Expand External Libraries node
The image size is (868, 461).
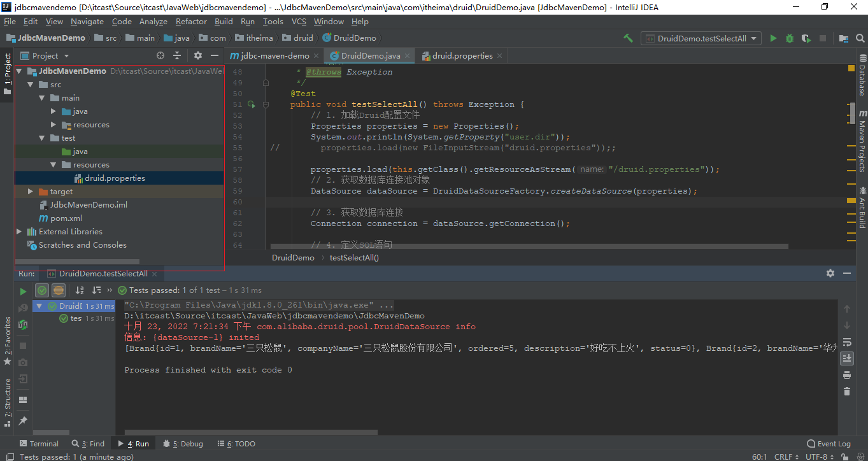click(19, 232)
